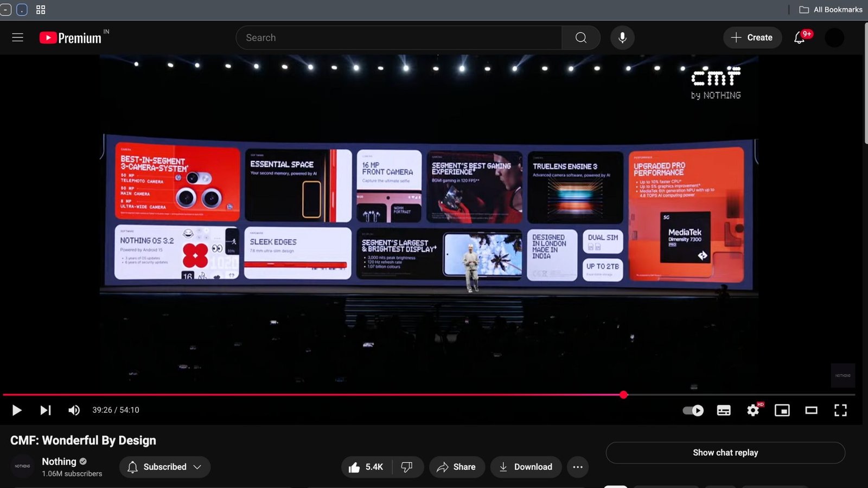Open the YouTube hamburger guide menu
Image resolution: width=868 pixels, height=488 pixels.
17,37
